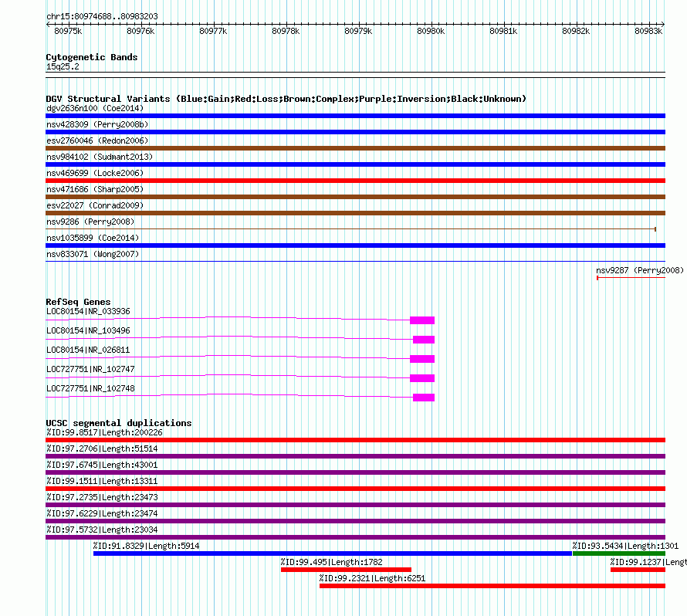Click the esv22027 (Conrad2009) brown bar
The width and height of the screenshot is (687, 616).
coord(355,213)
